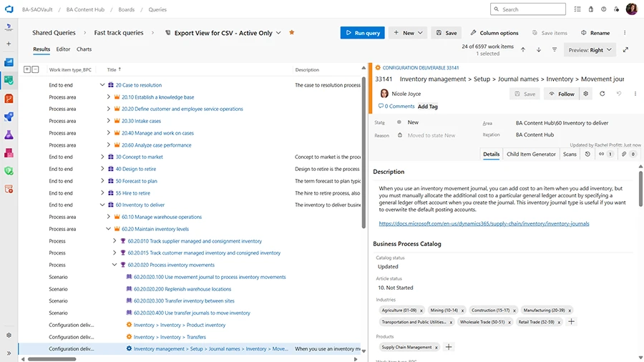Viewport: 644px width, 362px height.
Task: Click the Azure DevOps logo
Action: tap(9, 9)
